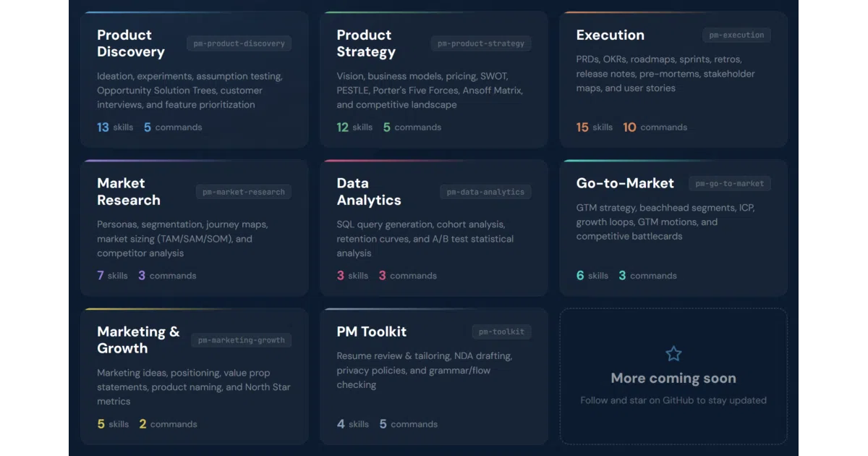Click 10 commands in Execution card
The height and width of the screenshot is (456, 868).
pos(655,127)
